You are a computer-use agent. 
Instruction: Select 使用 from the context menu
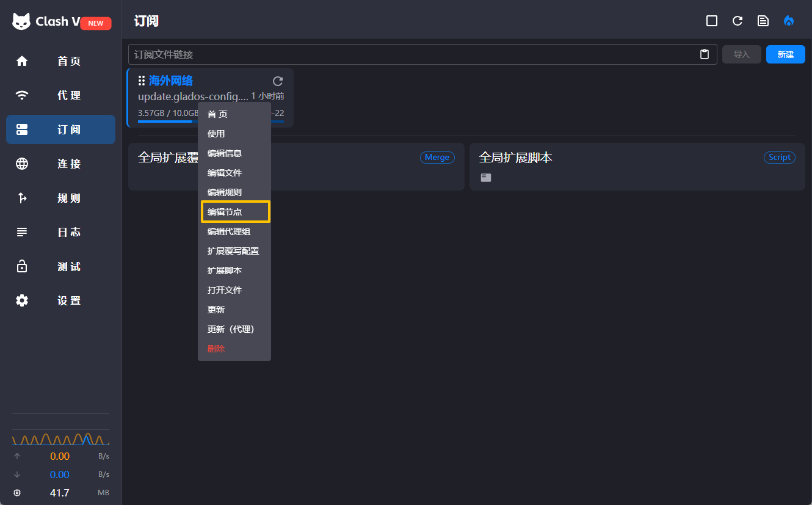pyautogui.click(x=234, y=134)
